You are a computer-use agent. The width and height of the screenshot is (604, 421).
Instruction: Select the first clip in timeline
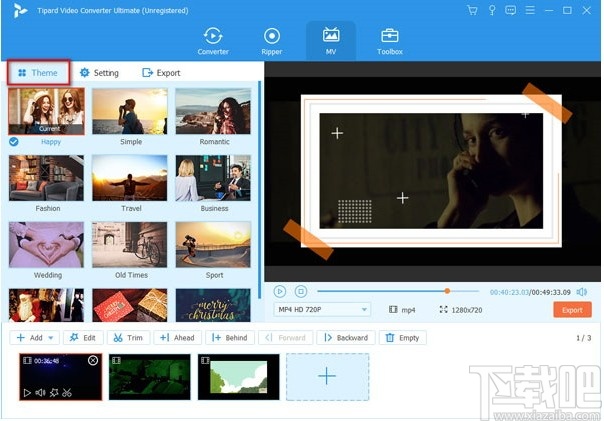(x=61, y=377)
